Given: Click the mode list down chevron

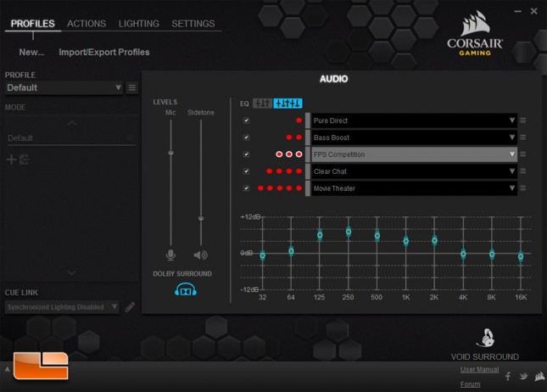Looking at the screenshot, I should click(71, 272).
